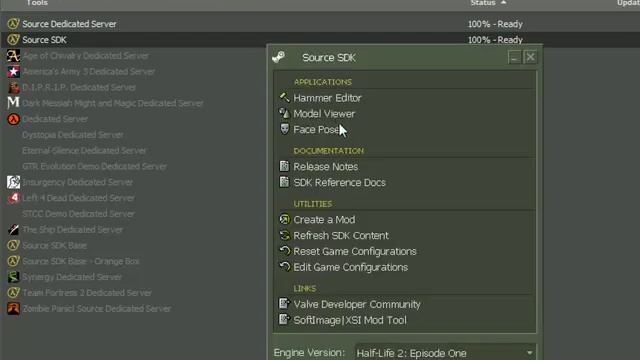
Task: Launch Model Viewer
Action: pos(324,114)
